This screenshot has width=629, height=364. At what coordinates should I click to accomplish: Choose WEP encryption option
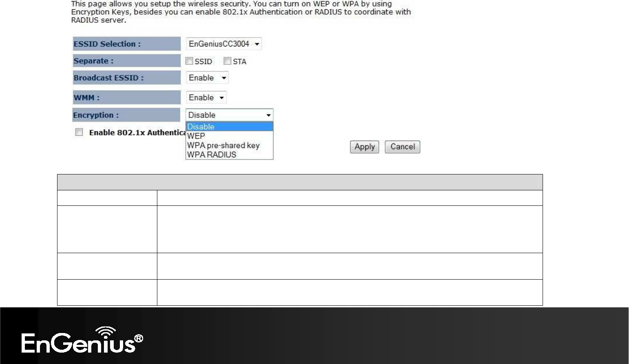tap(230, 136)
